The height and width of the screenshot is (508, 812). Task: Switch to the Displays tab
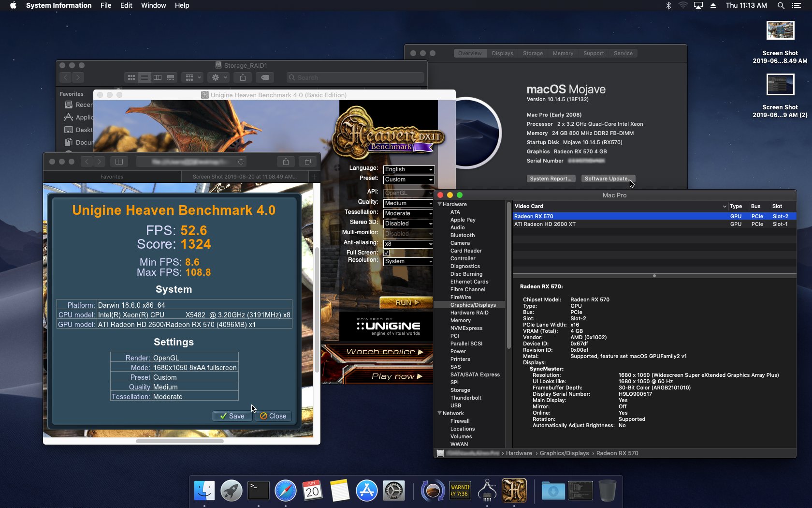pos(502,53)
